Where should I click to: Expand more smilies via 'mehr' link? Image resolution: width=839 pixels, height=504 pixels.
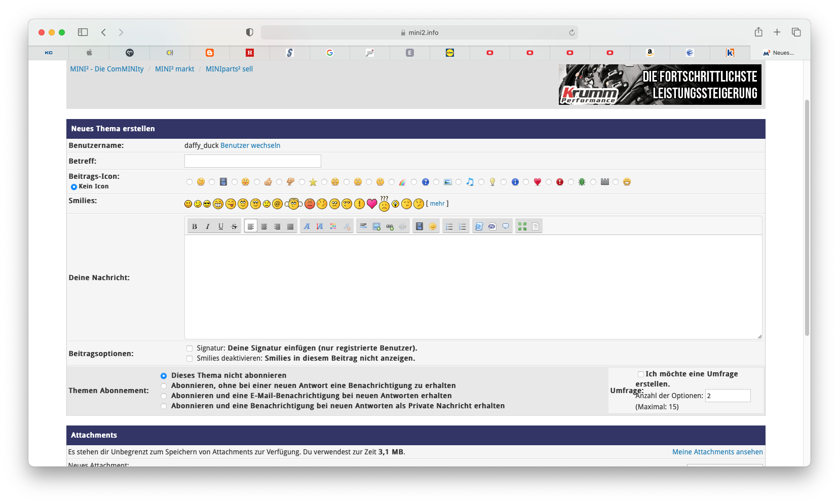point(437,204)
